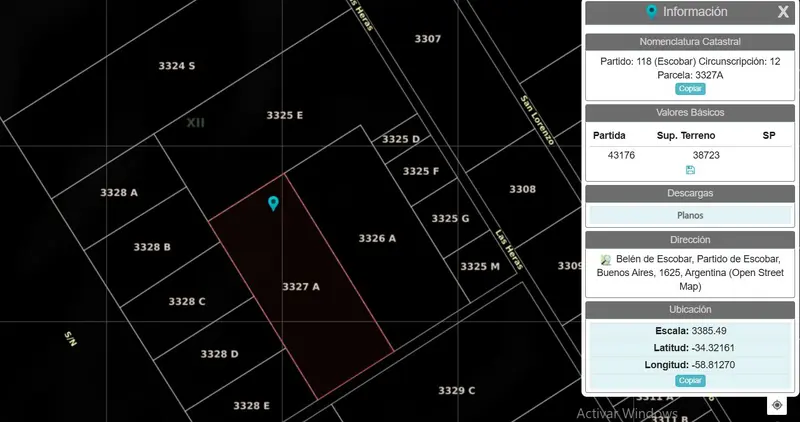Click the Sup. Terreno value 38723
Viewport: 800px width, 422px height.
[x=706, y=155]
